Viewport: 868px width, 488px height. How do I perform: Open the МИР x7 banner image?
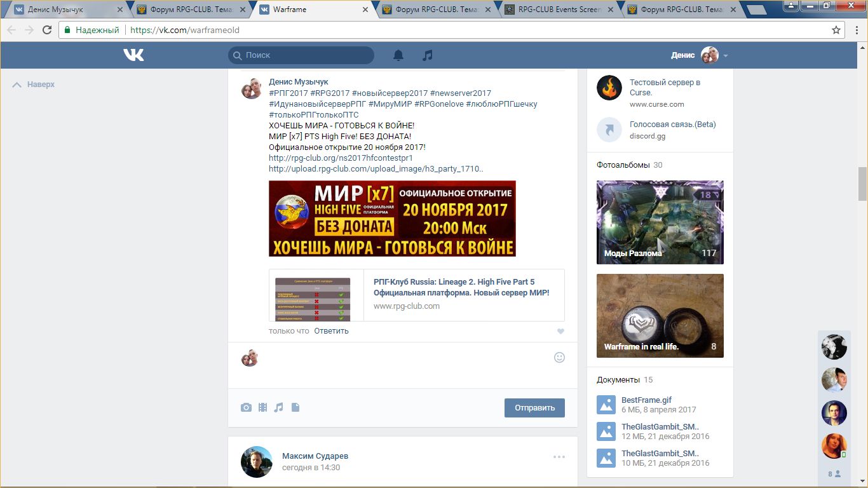pyautogui.click(x=392, y=219)
